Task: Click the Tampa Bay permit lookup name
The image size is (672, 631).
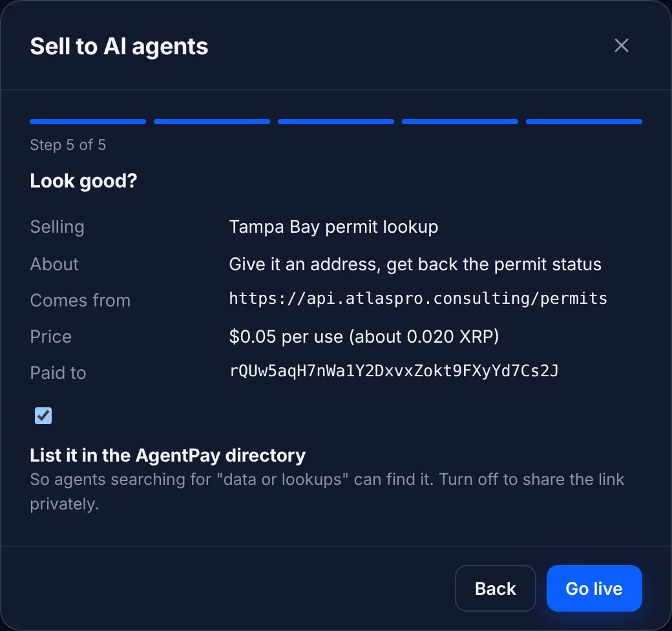Action: tap(333, 227)
